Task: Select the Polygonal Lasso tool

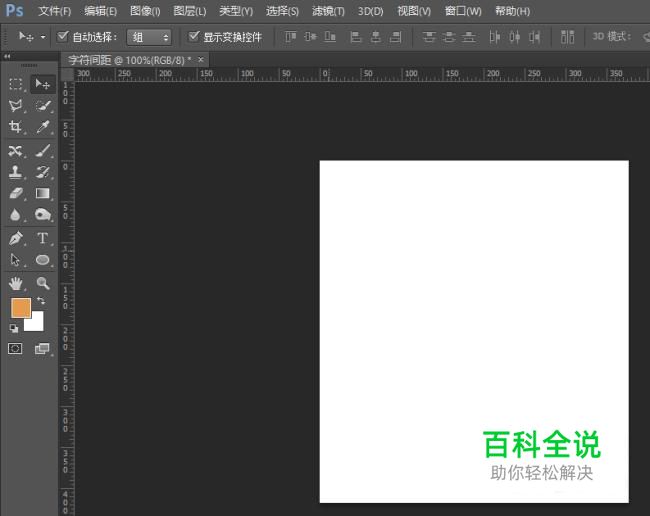Action: pyautogui.click(x=16, y=106)
